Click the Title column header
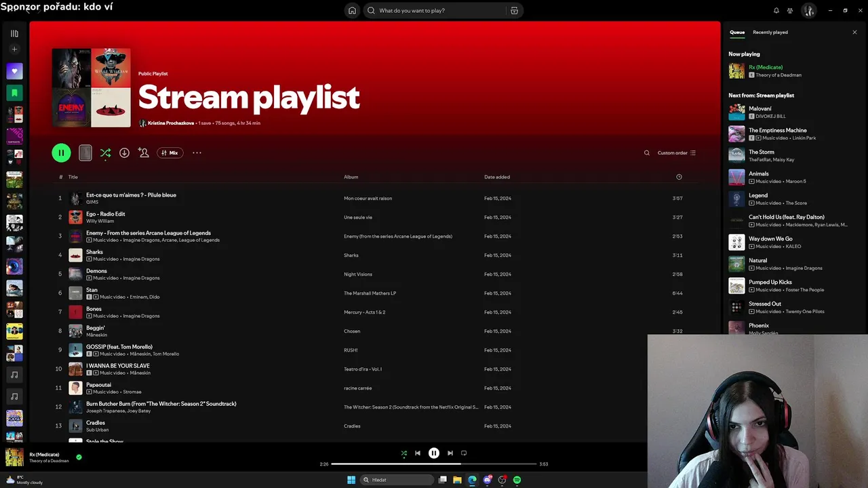The width and height of the screenshot is (868, 488). point(73,177)
